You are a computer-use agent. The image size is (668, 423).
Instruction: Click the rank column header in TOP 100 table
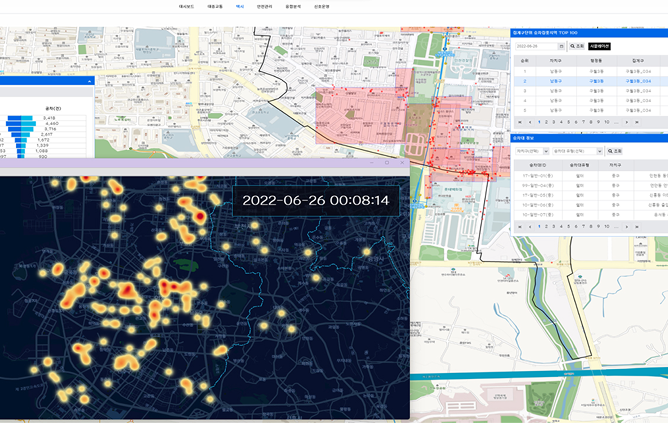coord(524,61)
